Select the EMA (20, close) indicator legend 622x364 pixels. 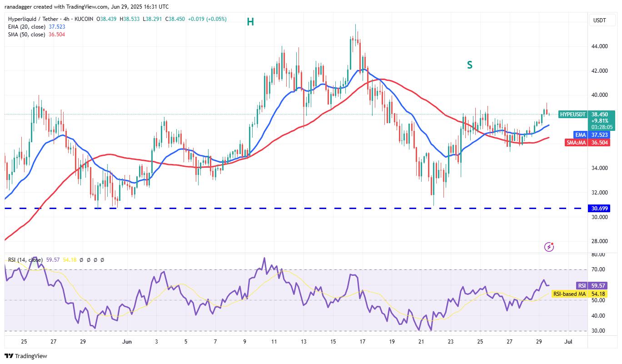25,27
